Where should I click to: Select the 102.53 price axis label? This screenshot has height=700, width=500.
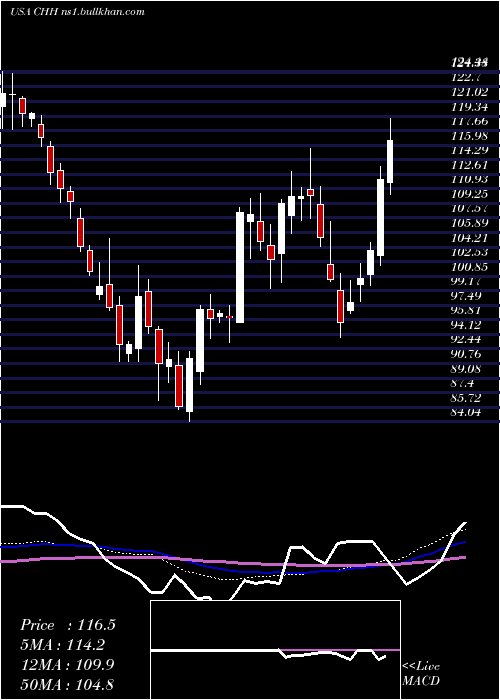470,252
